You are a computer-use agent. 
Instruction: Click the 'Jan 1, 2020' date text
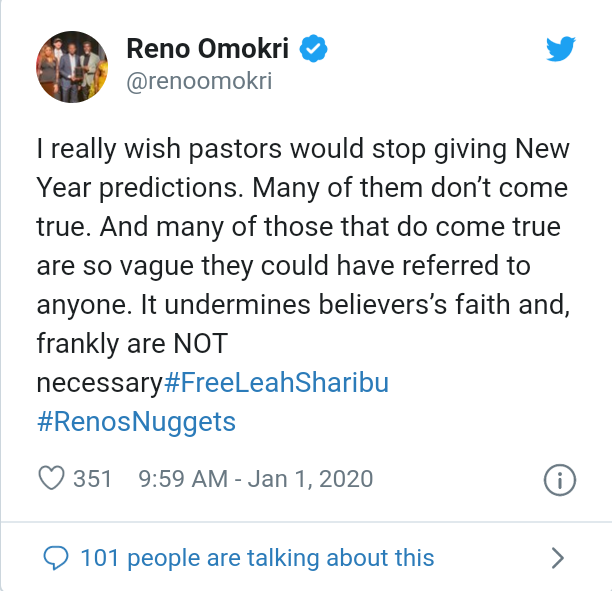(x=310, y=479)
